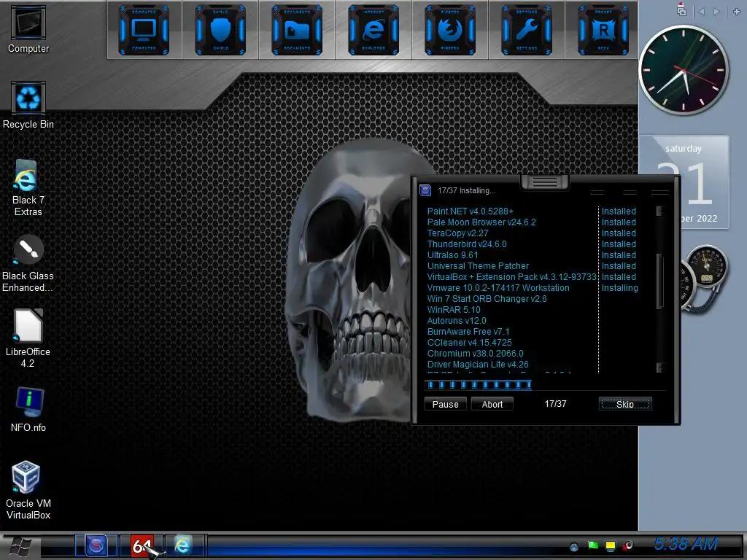This screenshot has width=747, height=560.
Task: Open the LibreOffice 4.2 desktop icon
Action: 28,338
